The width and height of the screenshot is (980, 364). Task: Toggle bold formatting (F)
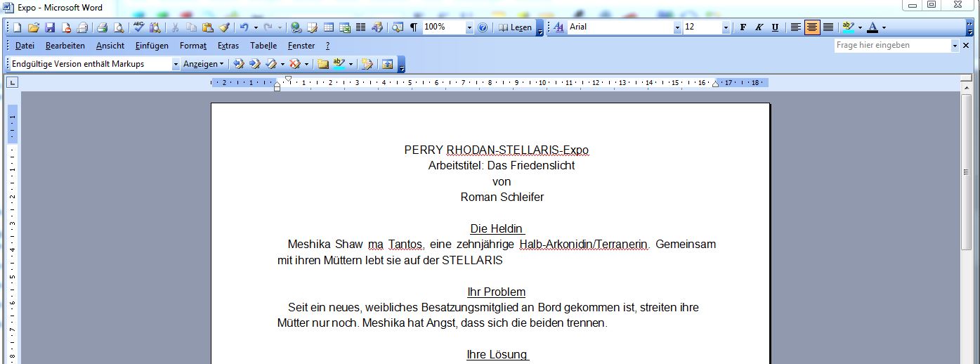[x=743, y=27]
